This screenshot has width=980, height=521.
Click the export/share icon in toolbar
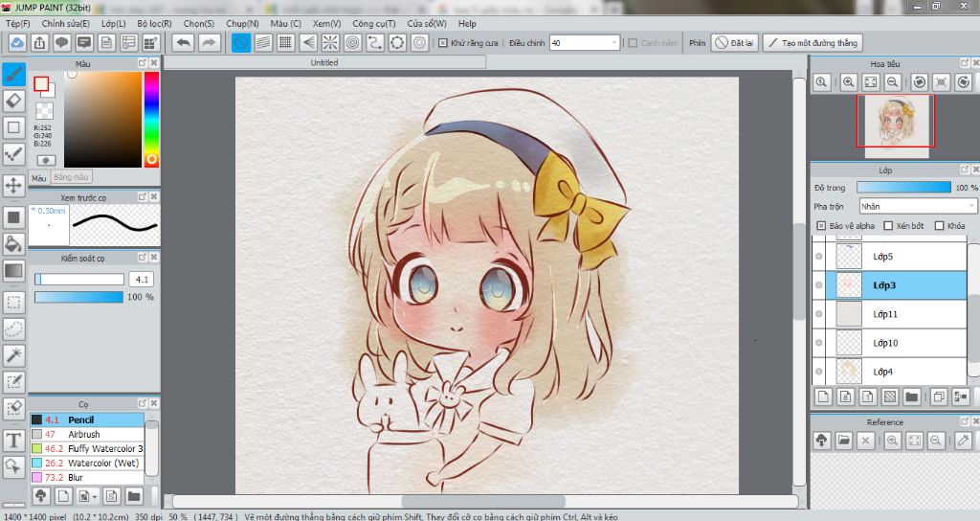39,42
